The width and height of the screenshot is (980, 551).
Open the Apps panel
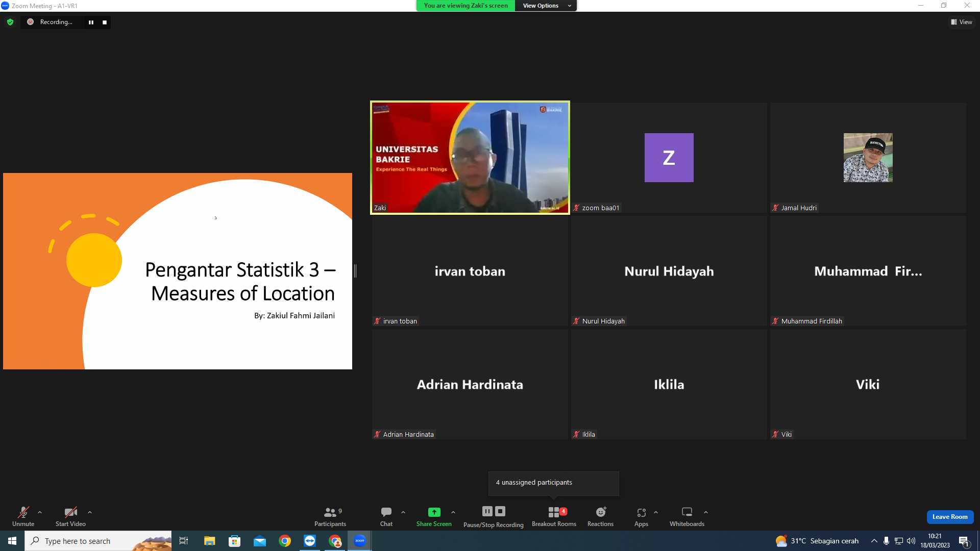(x=641, y=516)
